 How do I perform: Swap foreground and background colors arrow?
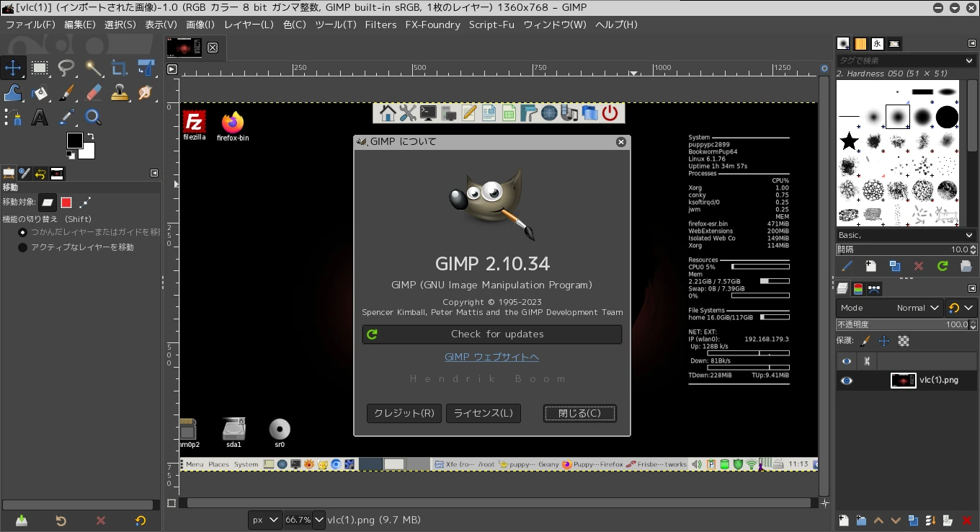(91, 136)
